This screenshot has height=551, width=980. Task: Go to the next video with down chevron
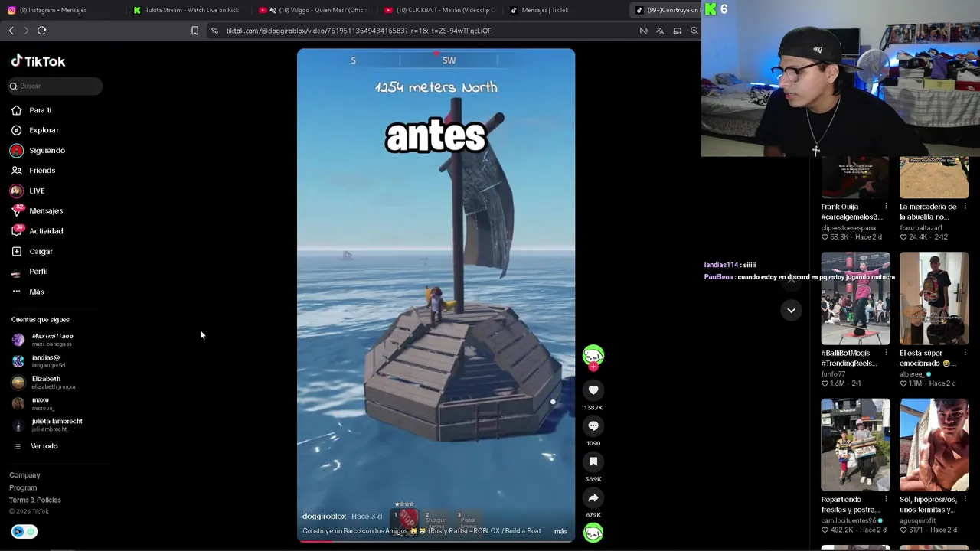[791, 310]
